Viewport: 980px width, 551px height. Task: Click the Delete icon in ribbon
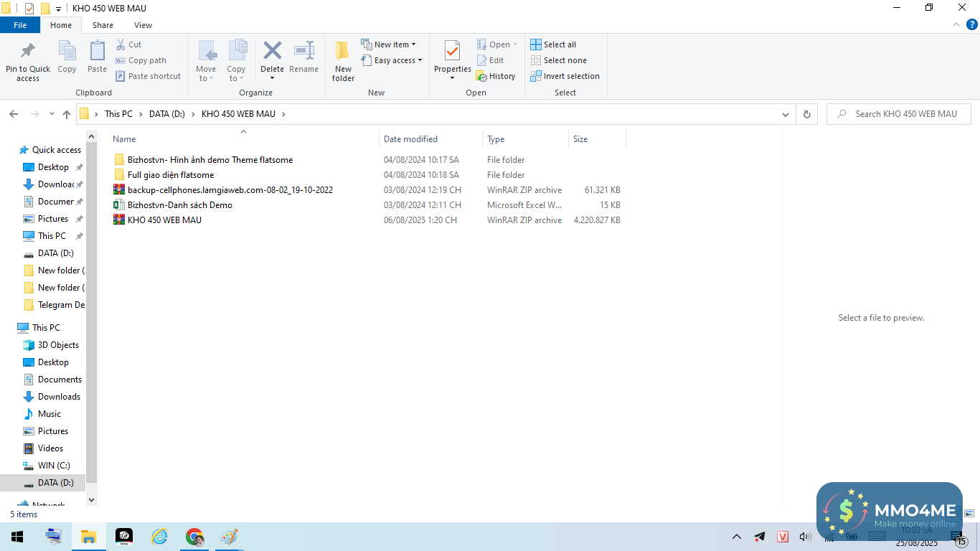point(272,51)
